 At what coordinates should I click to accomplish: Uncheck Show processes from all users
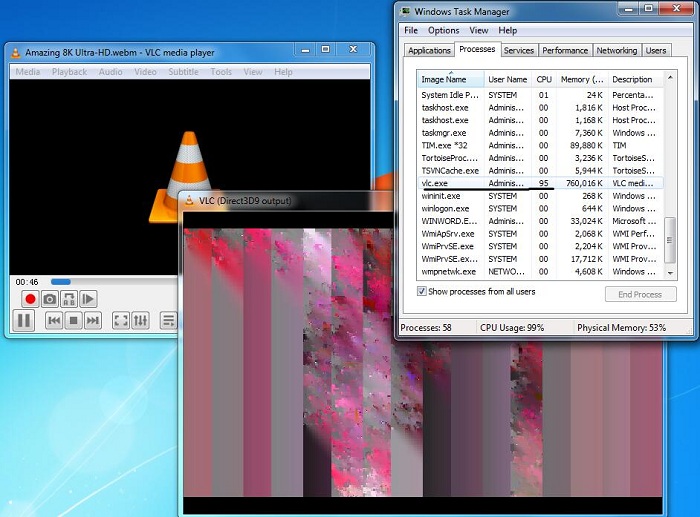[x=422, y=291]
